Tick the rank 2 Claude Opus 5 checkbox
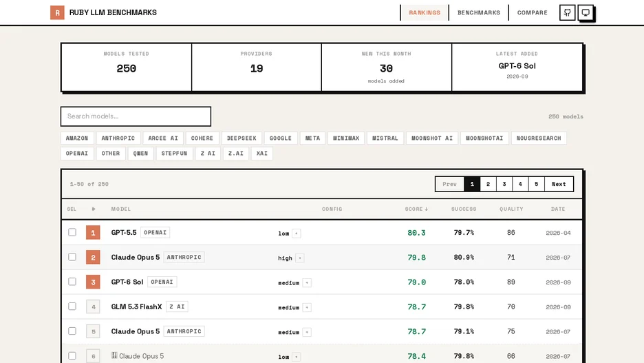Screen dimensions: 644x363 pos(72,257)
